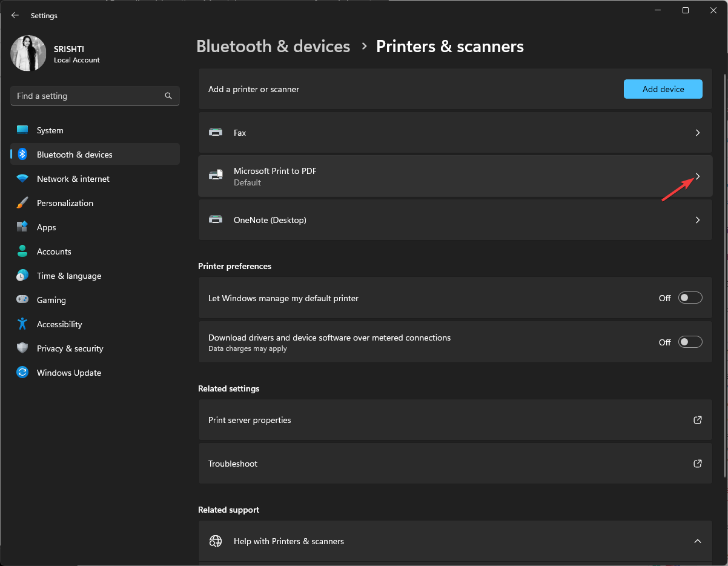Maximize the Settings window
The width and height of the screenshot is (728, 566).
[x=685, y=10]
